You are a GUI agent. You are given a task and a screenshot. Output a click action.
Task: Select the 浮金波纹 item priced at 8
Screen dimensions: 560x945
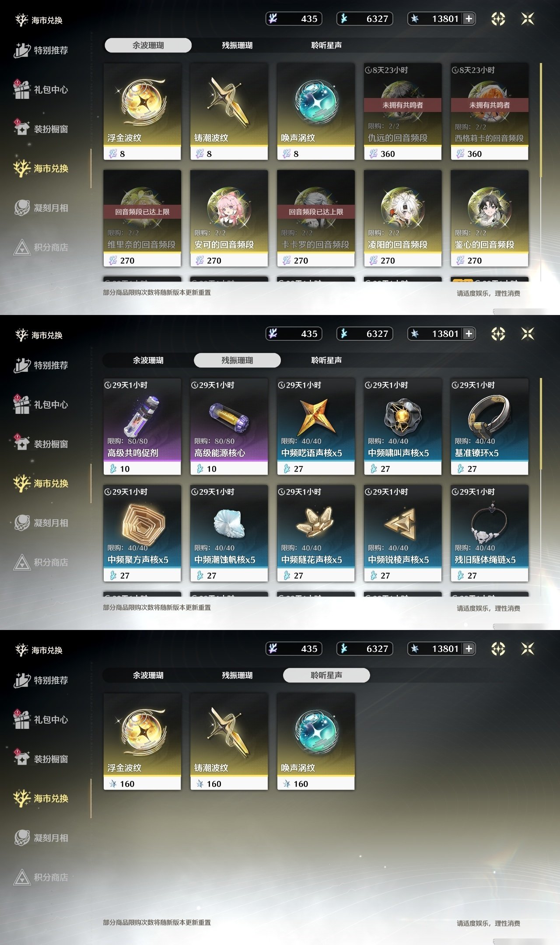(x=142, y=112)
